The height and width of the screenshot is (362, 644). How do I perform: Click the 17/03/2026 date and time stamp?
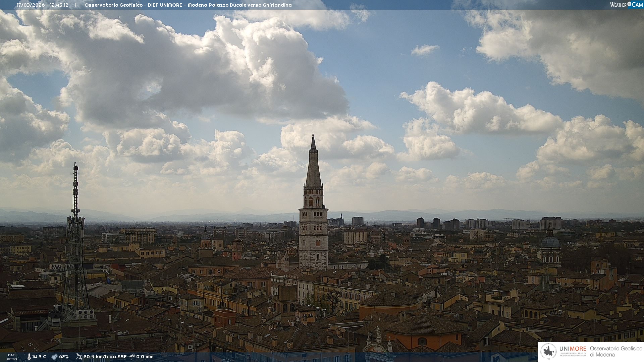point(43,5)
